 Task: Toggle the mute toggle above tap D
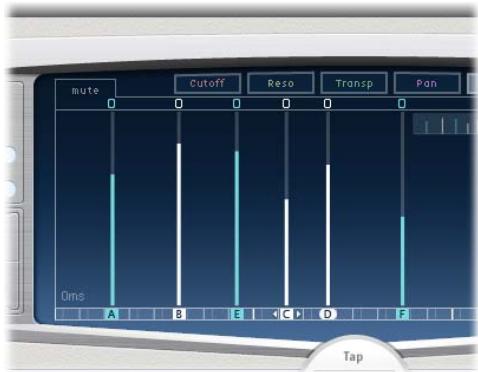click(327, 104)
